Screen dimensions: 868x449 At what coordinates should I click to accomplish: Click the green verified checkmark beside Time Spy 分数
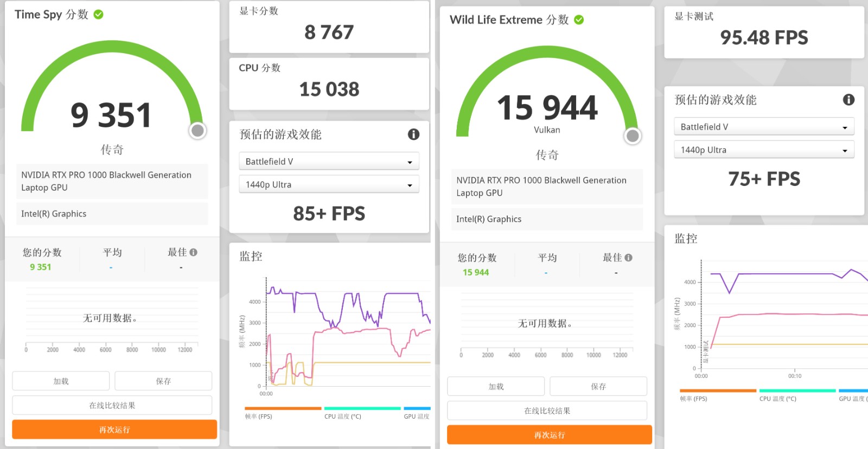(x=98, y=15)
